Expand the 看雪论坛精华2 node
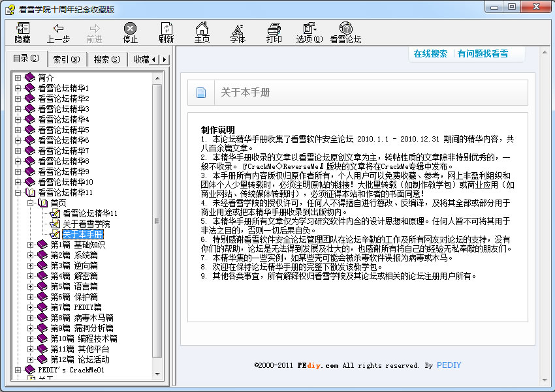Screen dimensions: 555x392 (x=18, y=98)
